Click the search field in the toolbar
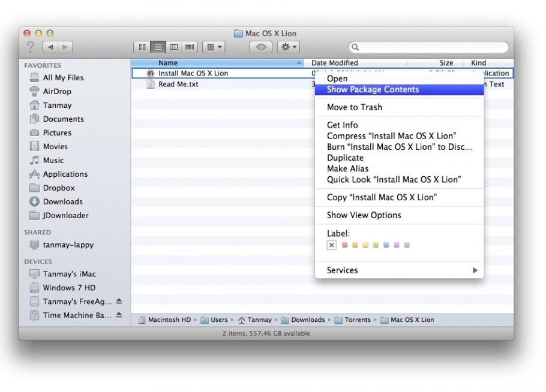The width and height of the screenshot is (546, 392). tap(428, 46)
